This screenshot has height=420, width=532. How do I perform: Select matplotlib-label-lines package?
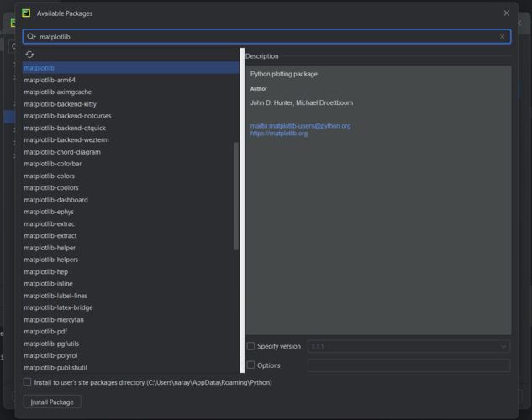130,296
